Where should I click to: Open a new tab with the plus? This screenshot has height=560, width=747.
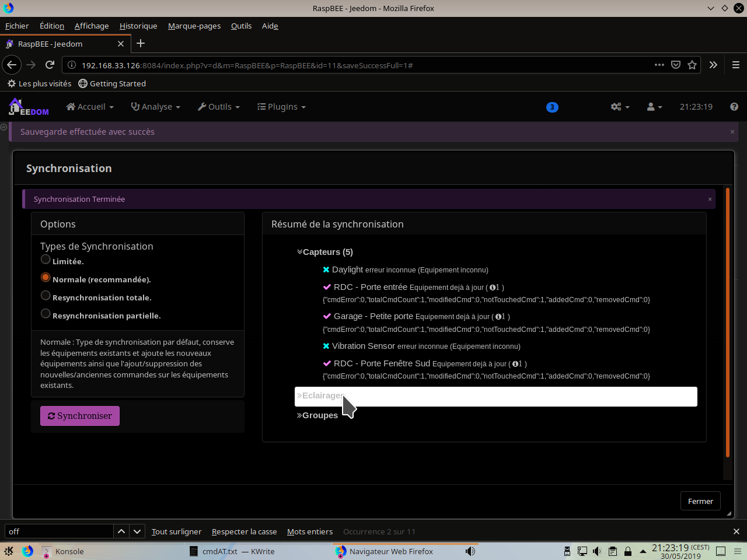coord(141,43)
